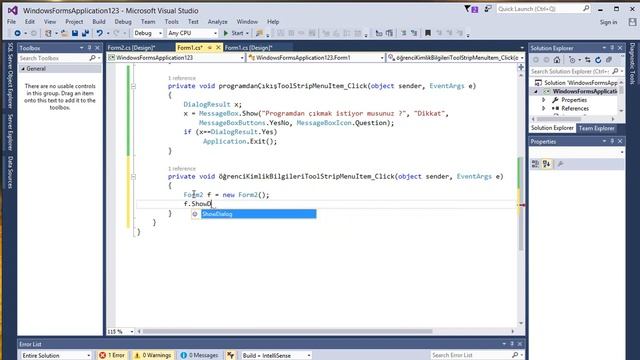Click the Visual Studio logo icon
Image resolution: width=640 pixels, height=360 pixels.
[x=13, y=10]
